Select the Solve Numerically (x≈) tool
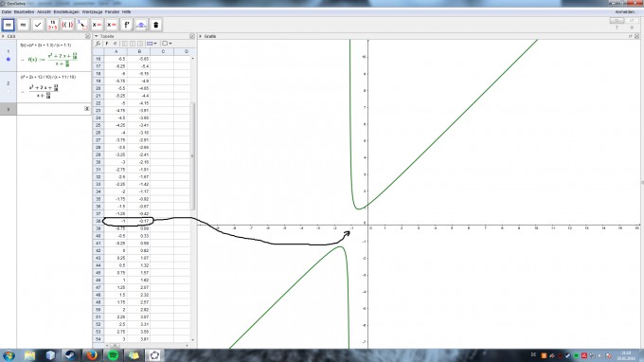The width and height of the screenshot is (644, 362). pyautogui.click(x=112, y=25)
